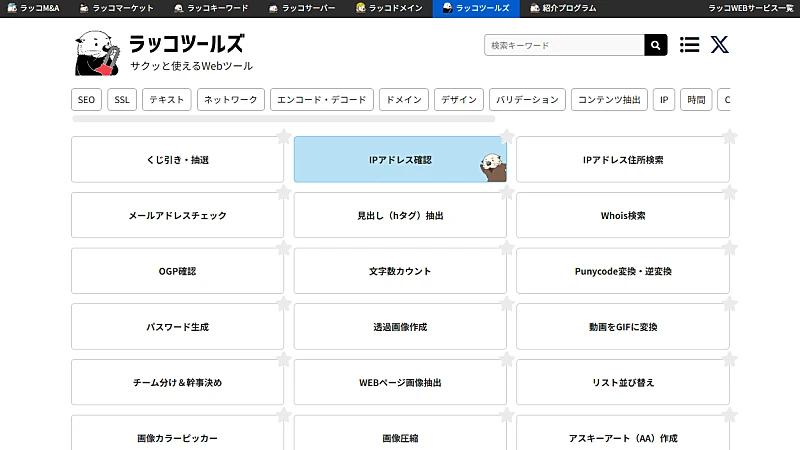Open the Whois検索 tool
This screenshot has width=800, height=450.
[623, 215]
